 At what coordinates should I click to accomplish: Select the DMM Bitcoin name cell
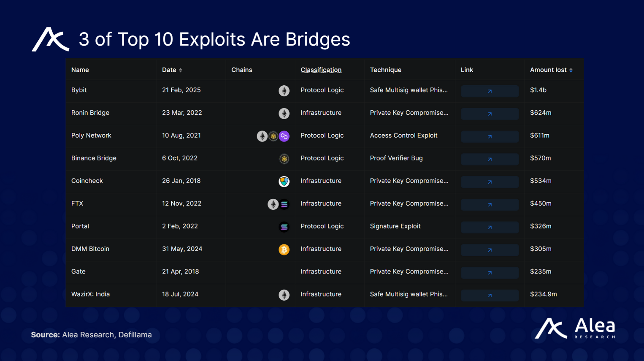[90, 249]
